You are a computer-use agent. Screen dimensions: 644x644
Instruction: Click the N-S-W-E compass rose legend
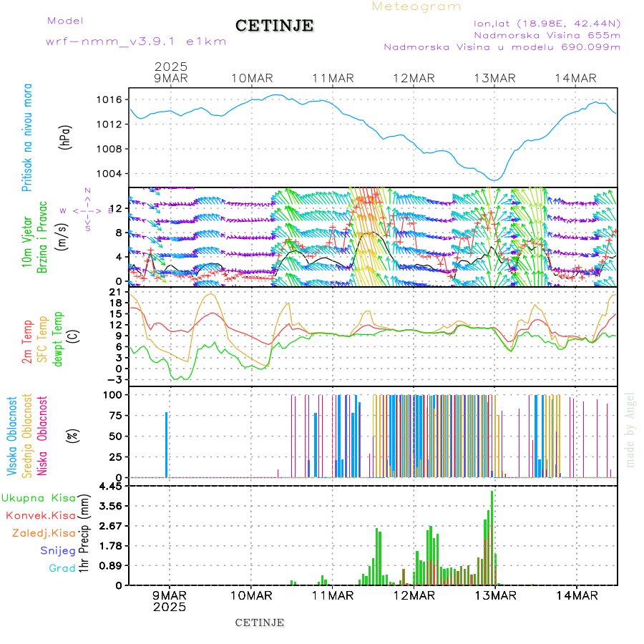(87, 210)
